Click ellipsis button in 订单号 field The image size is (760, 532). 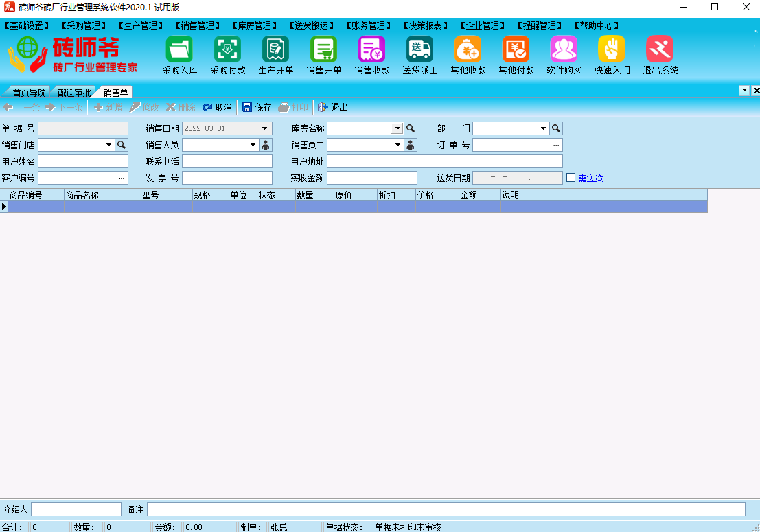click(x=556, y=145)
